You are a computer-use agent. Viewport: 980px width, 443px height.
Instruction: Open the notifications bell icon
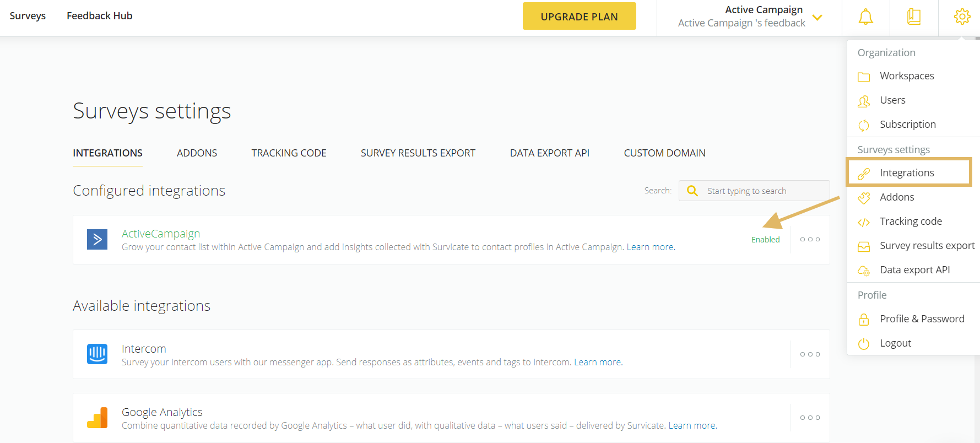pos(865,17)
